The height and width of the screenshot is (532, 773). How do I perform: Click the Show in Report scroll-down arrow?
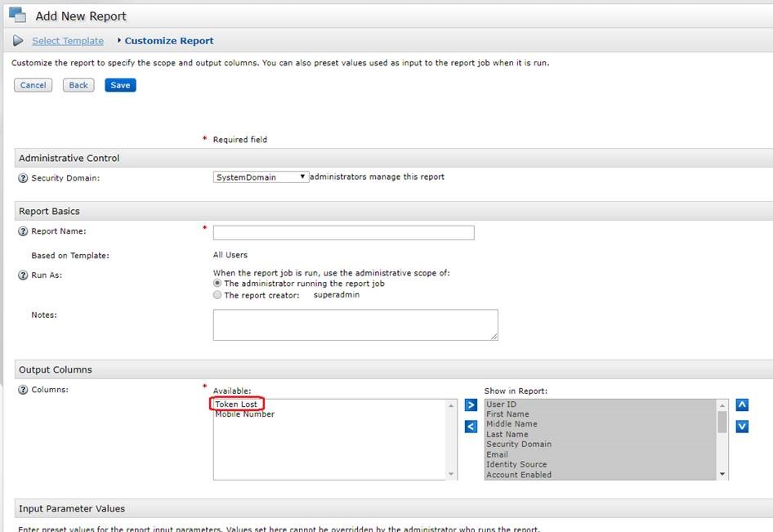(722, 472)
